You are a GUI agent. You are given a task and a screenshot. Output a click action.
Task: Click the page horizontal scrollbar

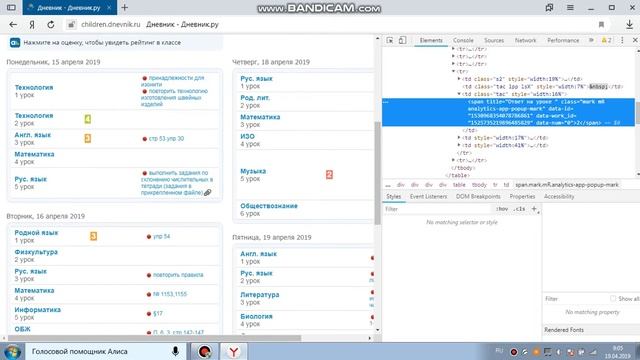(x=154, y=338)
